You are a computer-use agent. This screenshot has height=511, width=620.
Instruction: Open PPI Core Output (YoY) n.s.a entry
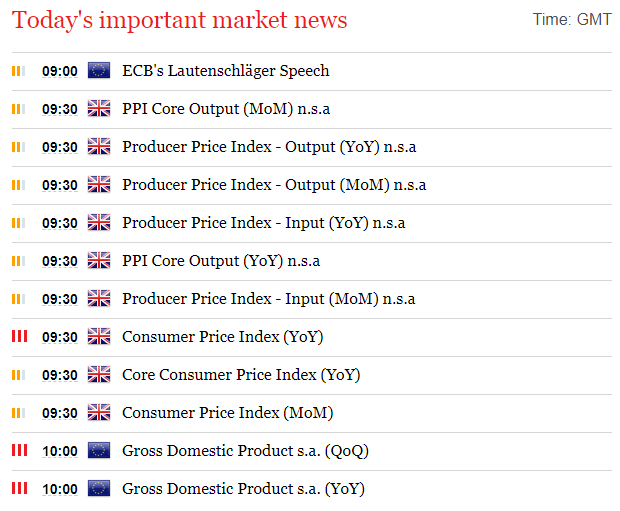[221, 261]
